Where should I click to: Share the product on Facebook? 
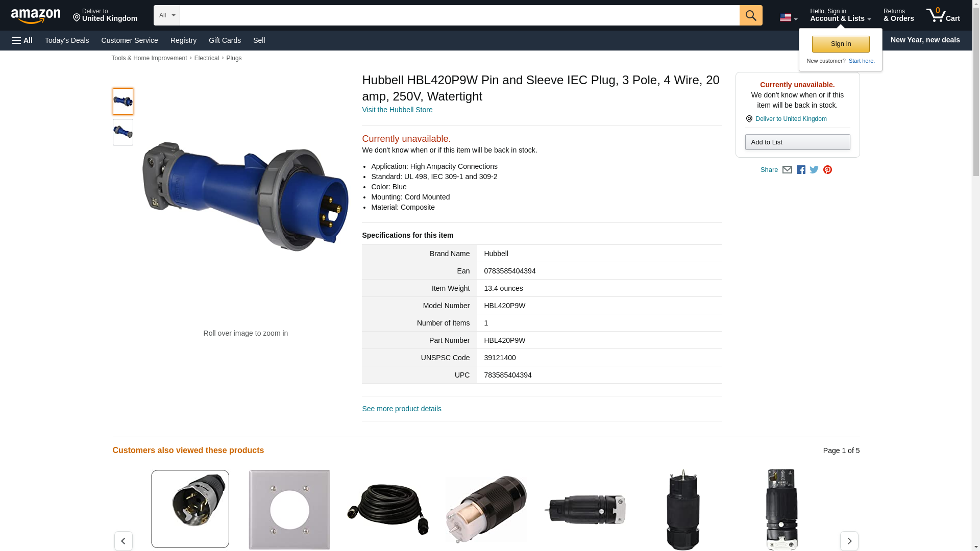pyautogui.click(x=801, y=170)
